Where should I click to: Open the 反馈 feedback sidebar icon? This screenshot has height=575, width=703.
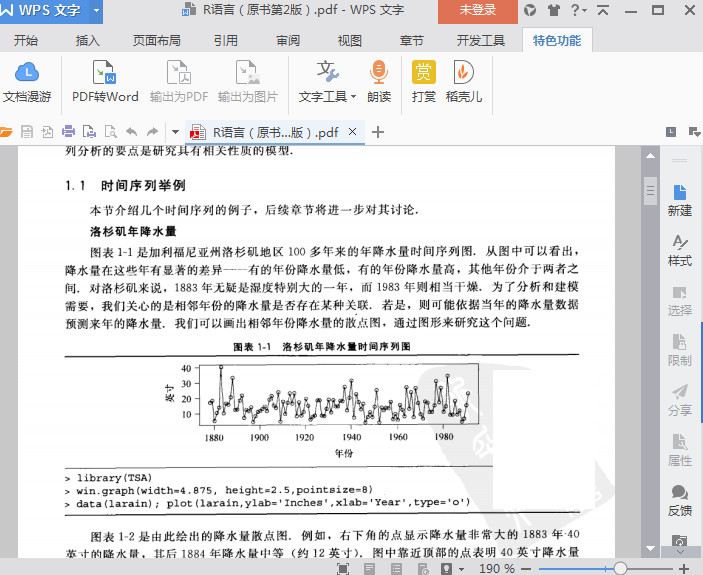(680, 501)
